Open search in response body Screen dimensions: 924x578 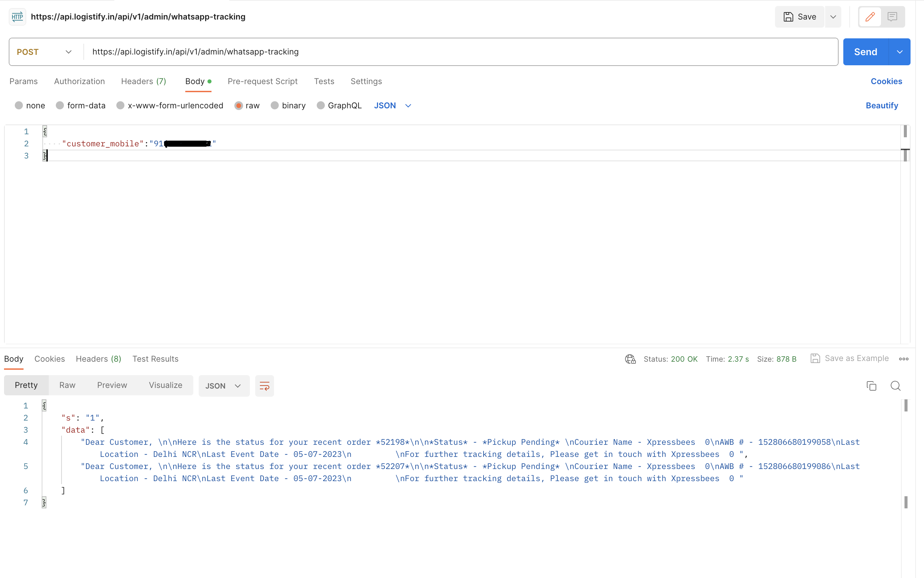pos(895,386)
